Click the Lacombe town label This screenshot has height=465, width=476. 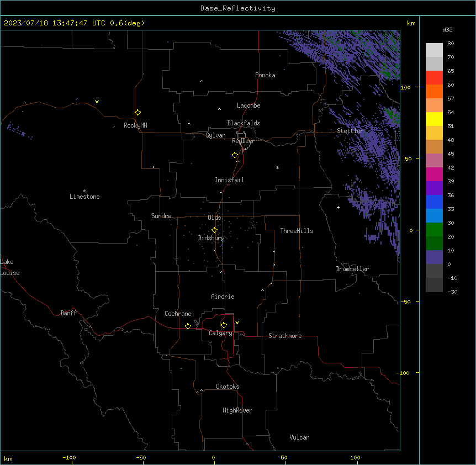248,105
